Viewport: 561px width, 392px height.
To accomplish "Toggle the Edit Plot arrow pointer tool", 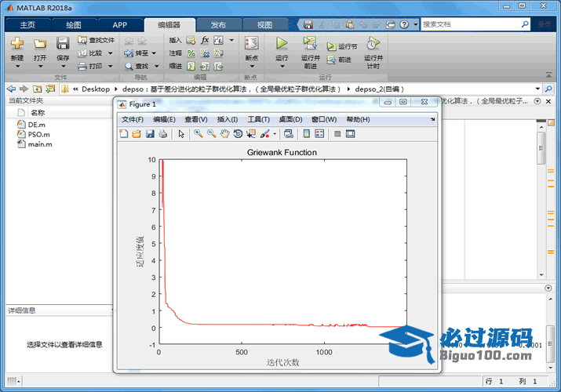I will [x=181, y=133].
